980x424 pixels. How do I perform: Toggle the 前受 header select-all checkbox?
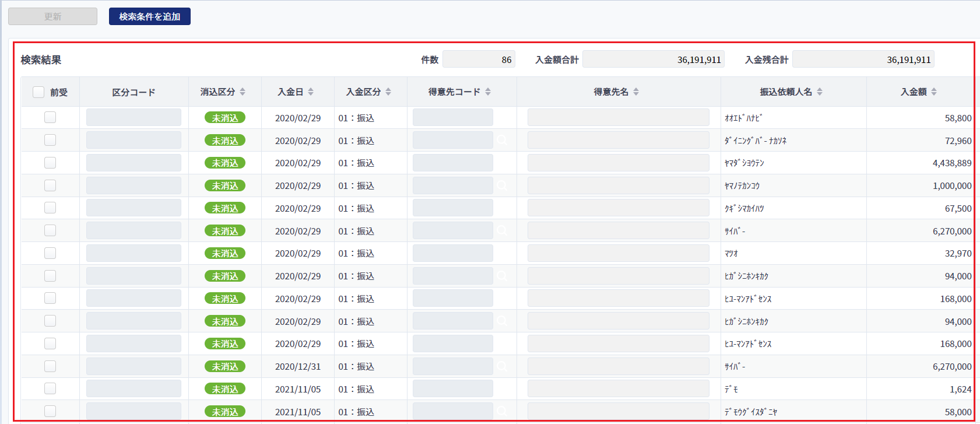(38, 92)
